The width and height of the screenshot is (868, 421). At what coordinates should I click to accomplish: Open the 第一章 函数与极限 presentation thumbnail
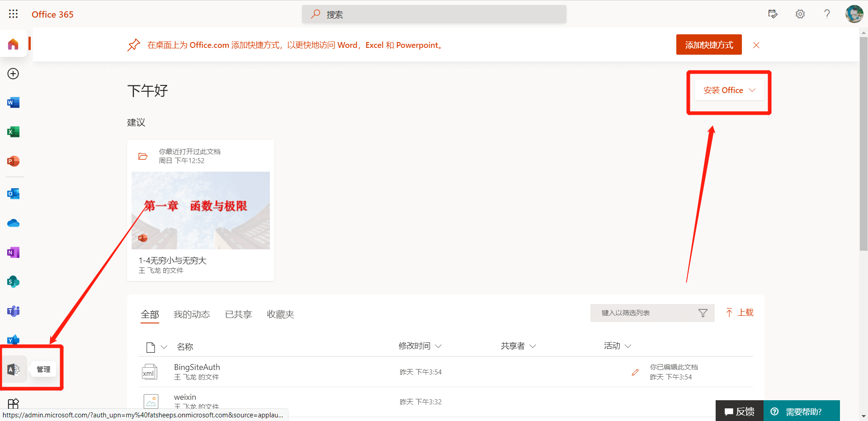coord(201,210)
